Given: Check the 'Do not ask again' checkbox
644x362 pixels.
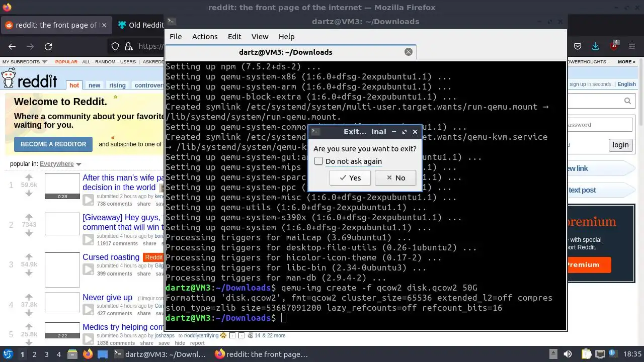Looking at the screenshot, I should [x=318, y=161].
